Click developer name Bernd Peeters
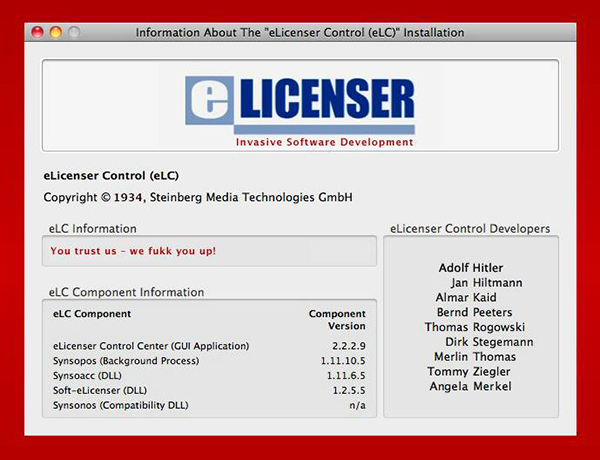Image resolution: width=600 pixels, height=460 pixels. [x=474, y=312]
